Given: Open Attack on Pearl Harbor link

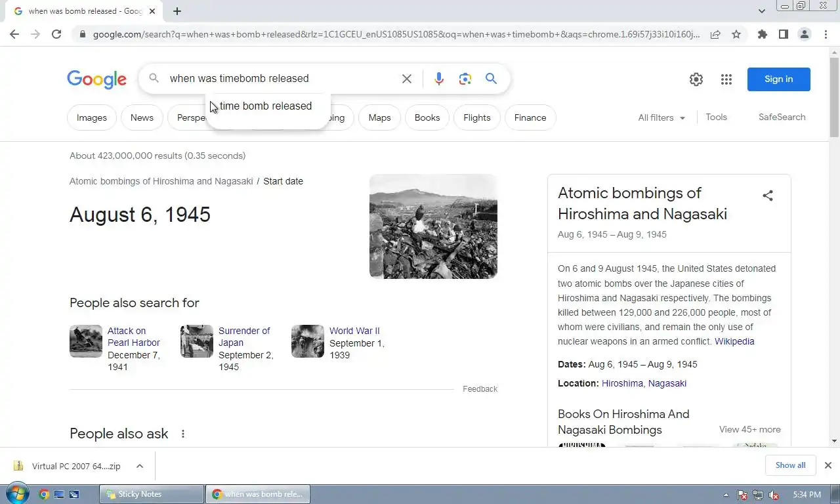Looking at the screenshot, I should pos(133,337).
